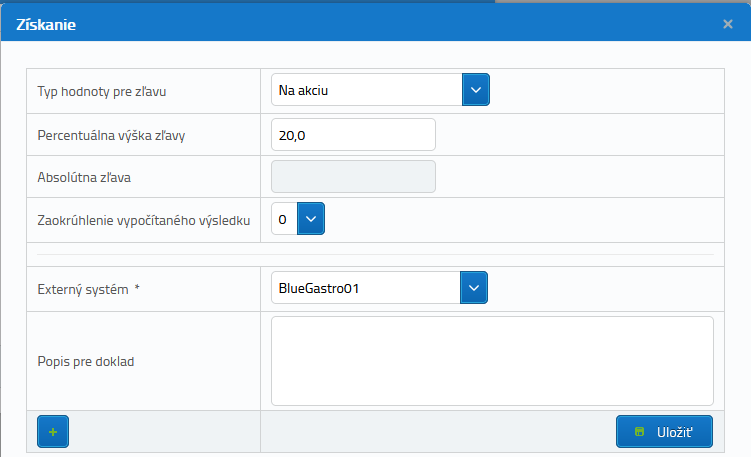
Task: Click the greyed Absolútna zľava field
Action: click(353, 177)
